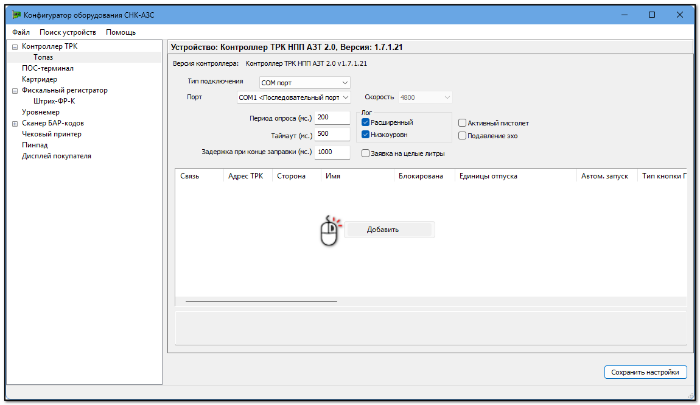Click the version text Контроллер ТРК НПП АЗТ 2.0 v1.7.1.21
Viewport: 700px width, 405px height.
(306, 63)
